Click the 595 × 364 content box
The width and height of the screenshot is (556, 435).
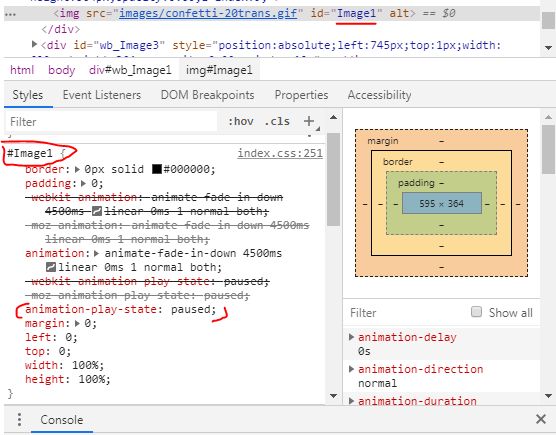(441, 203)
